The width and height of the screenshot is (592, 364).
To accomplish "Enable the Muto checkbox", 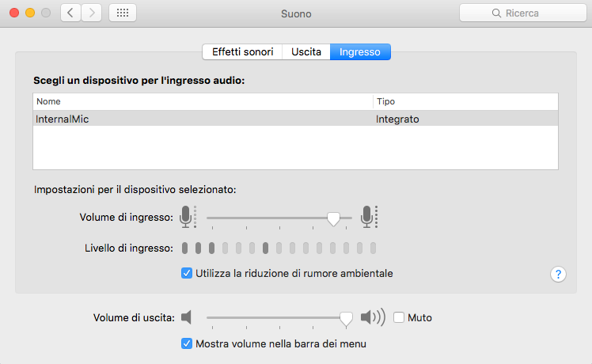I will click(399, 317).
